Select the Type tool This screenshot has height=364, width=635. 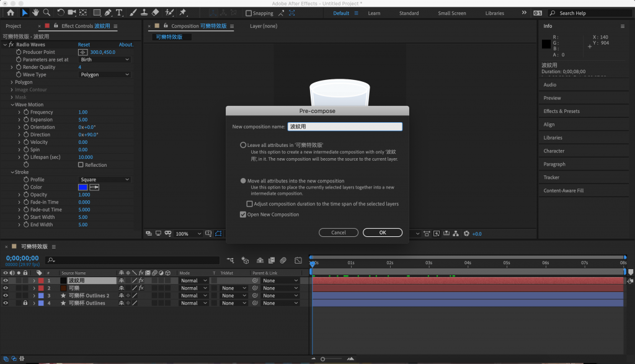click(119, 12)
